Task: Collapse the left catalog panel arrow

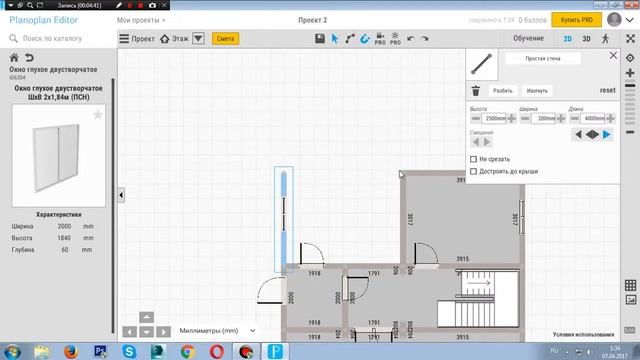Action: [x=121, y=195]
